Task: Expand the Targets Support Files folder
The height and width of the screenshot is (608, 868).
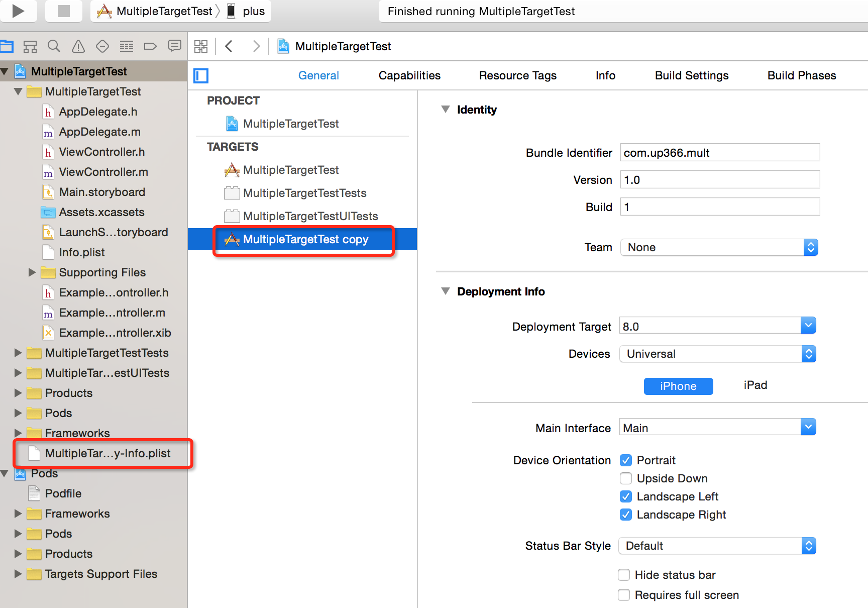Action: click(x=18, y=574)
